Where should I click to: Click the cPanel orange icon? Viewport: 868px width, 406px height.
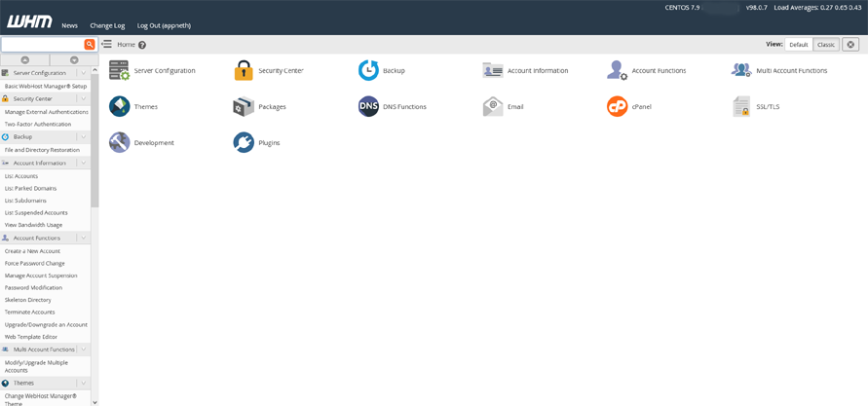click(617, 106)
